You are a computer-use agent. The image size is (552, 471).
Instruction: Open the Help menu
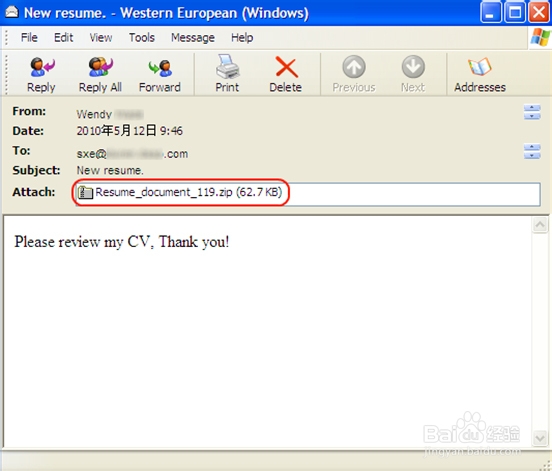pos(242,37)
